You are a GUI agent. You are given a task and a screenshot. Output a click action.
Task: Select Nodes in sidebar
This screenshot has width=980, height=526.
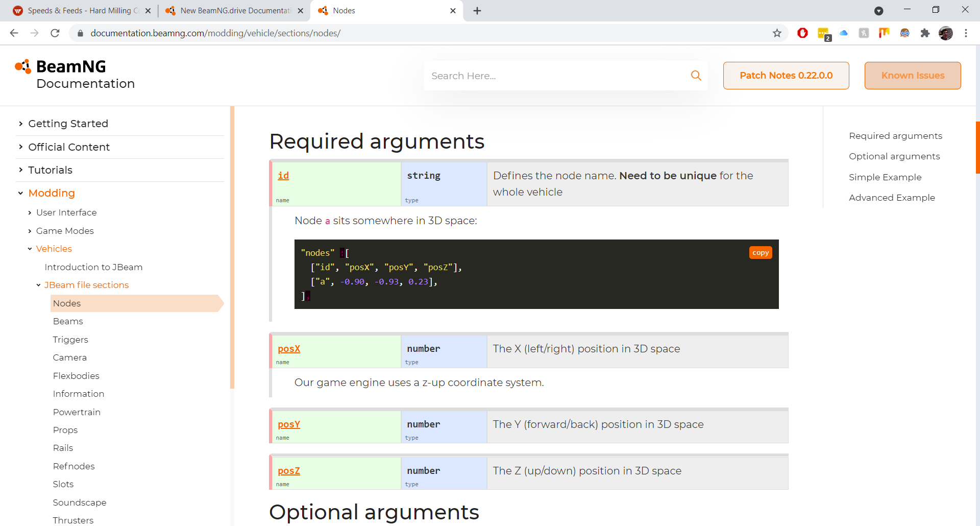[137, 303]
